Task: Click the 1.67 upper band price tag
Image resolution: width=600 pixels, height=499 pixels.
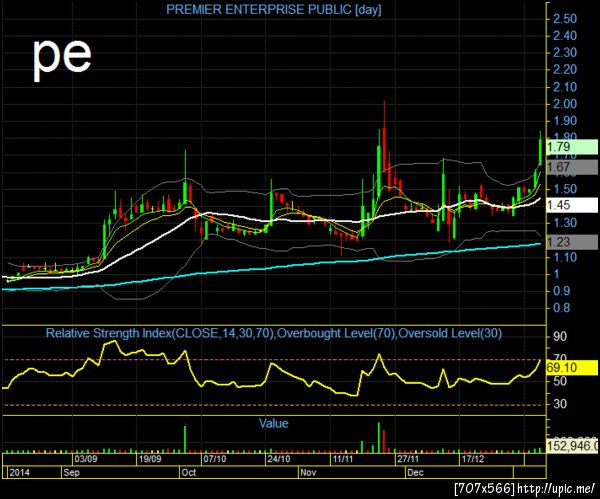Action: click(572, 167)
